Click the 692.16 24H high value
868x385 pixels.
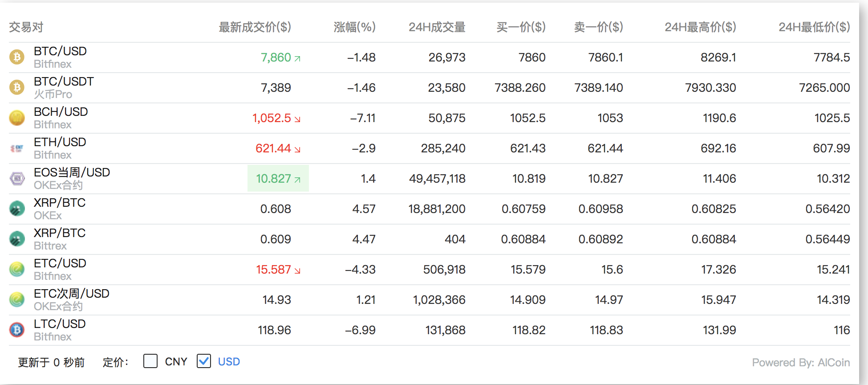pos(718,148)
